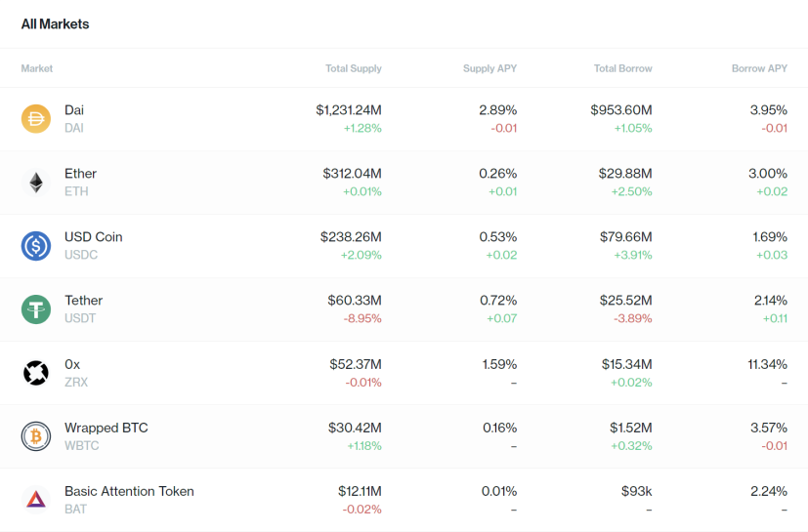
Task: Open the Dai market name
Action: point(74,110)
